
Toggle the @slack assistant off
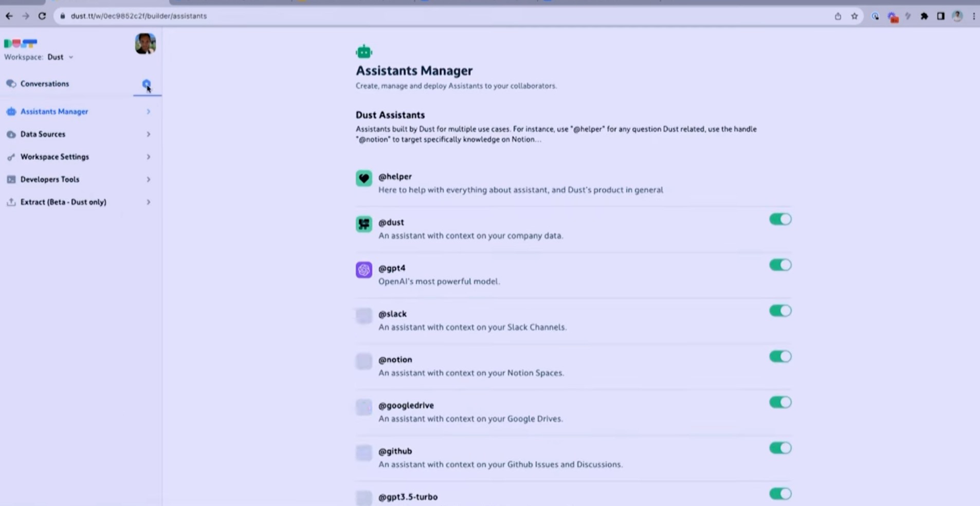pyautogui.click(x=780, y=311)
